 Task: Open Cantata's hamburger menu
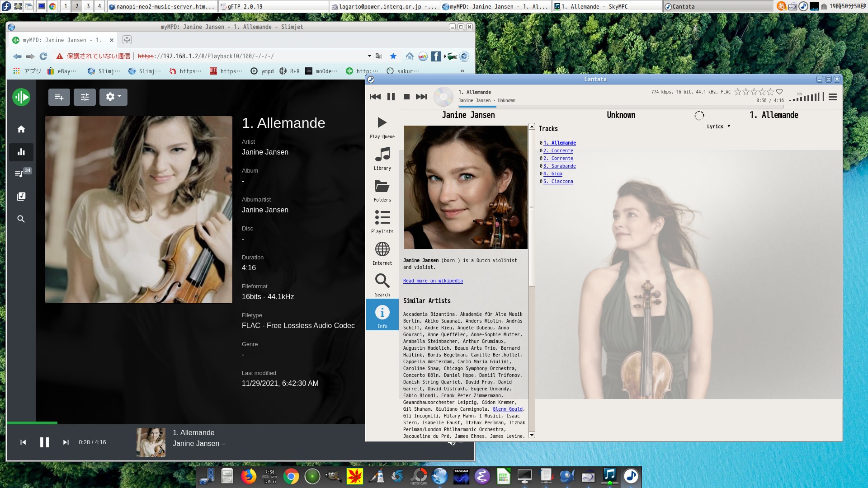pyautogui.click(x=832, y=96)
